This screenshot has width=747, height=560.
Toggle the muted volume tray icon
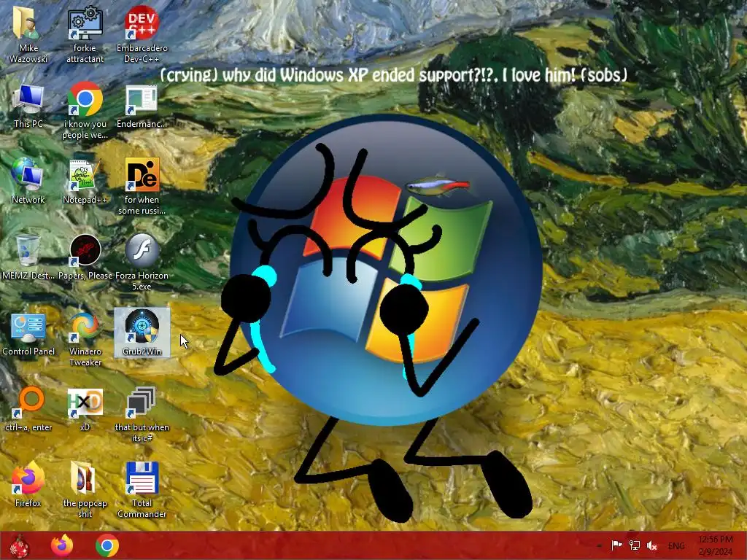(x=651, y=545)
